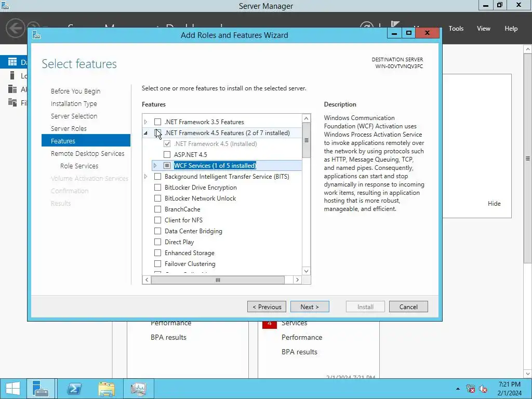The width and height of the screenshot is (532, 399).
Task: Click the Previous button
Action: pos(267,307)
